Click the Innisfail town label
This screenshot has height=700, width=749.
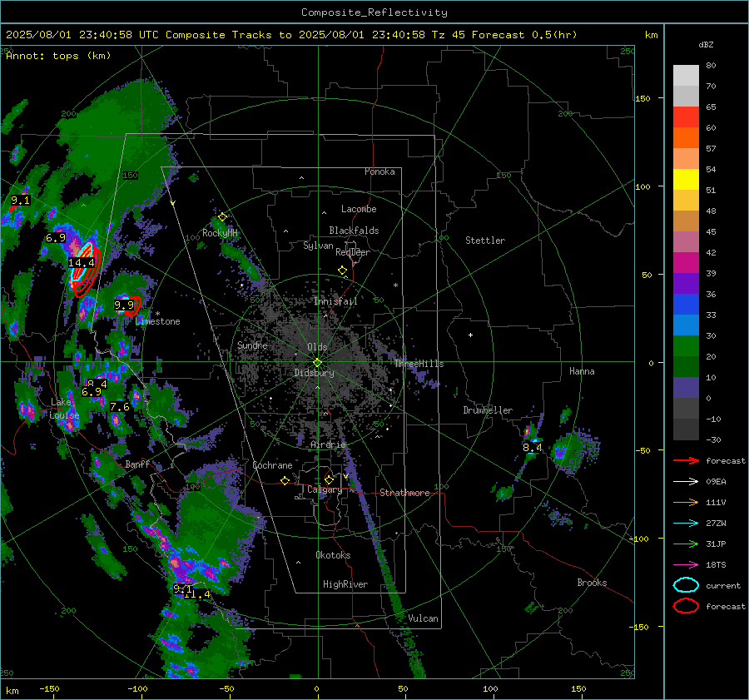click(x=335, y=301)
